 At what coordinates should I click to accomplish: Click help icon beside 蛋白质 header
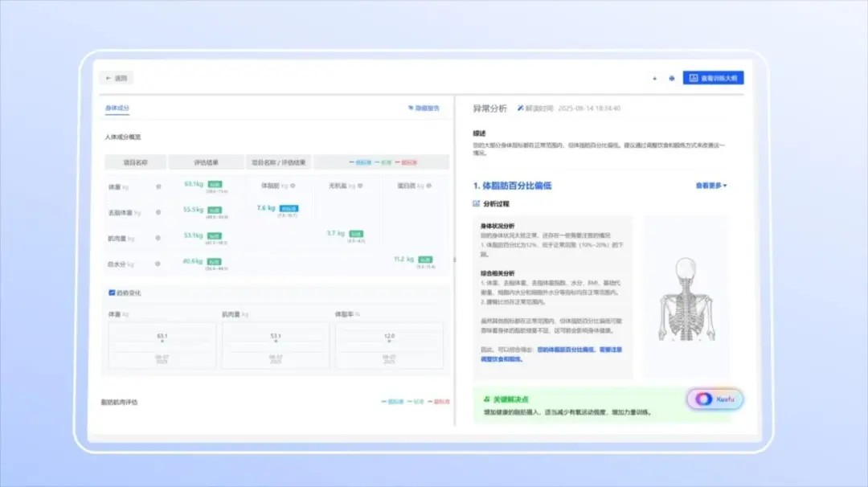click(x=428, y=186)
